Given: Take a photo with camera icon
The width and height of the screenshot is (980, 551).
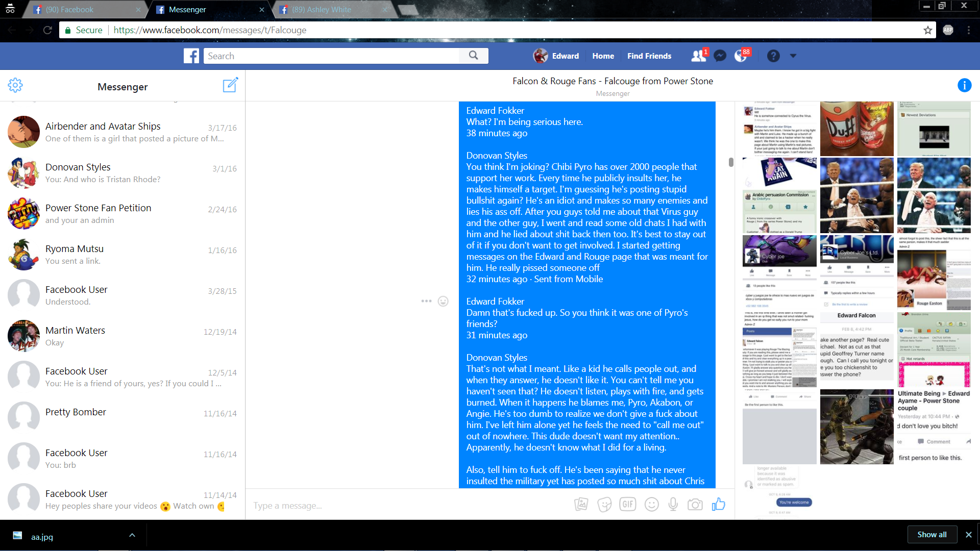Looking at the screenshot, I should pyautogui.click(x=695, y=505).
